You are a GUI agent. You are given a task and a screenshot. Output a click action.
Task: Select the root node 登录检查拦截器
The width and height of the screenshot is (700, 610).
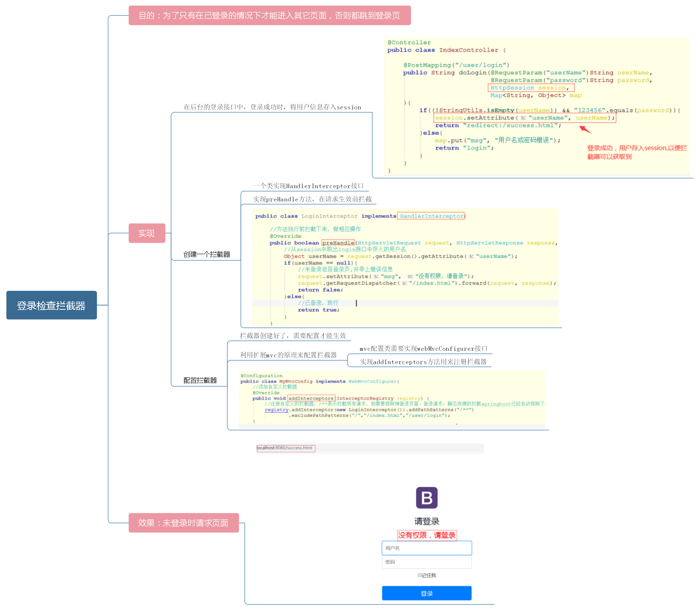51,305
